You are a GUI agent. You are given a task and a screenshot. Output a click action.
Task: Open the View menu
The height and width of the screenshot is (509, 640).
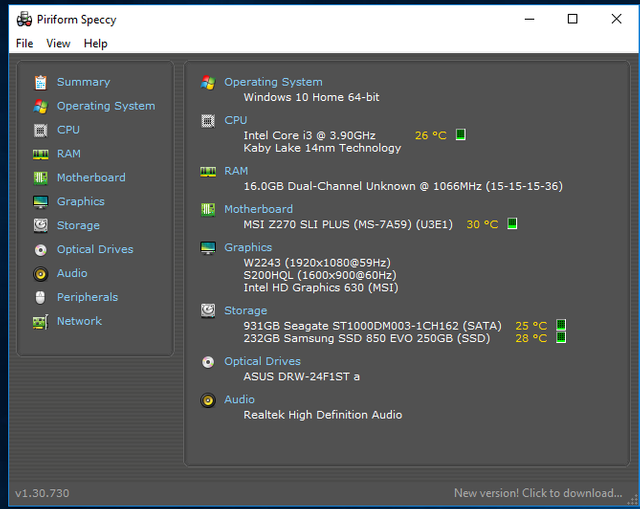tap(58, 43)
